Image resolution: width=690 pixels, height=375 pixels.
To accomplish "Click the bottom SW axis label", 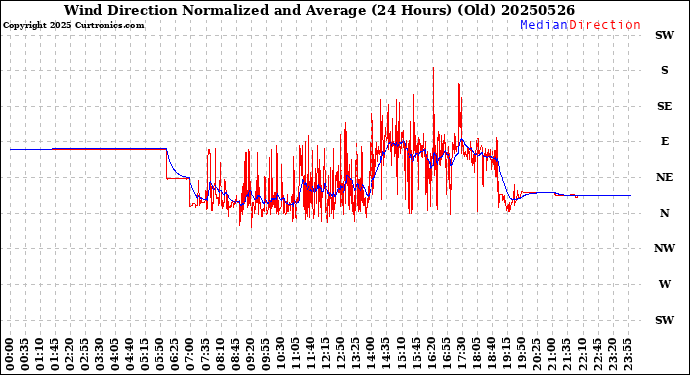I will click(664, 320).
